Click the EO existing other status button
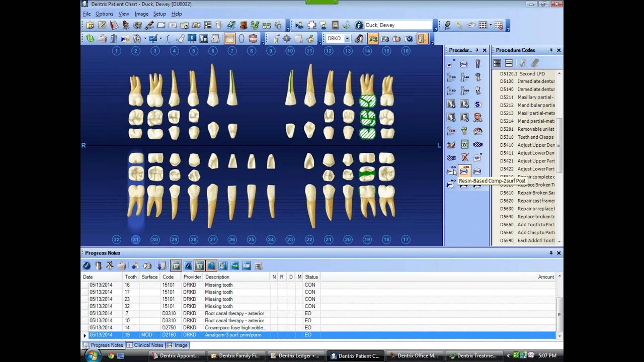Screen dimensions: 644x362 [373, 39]
